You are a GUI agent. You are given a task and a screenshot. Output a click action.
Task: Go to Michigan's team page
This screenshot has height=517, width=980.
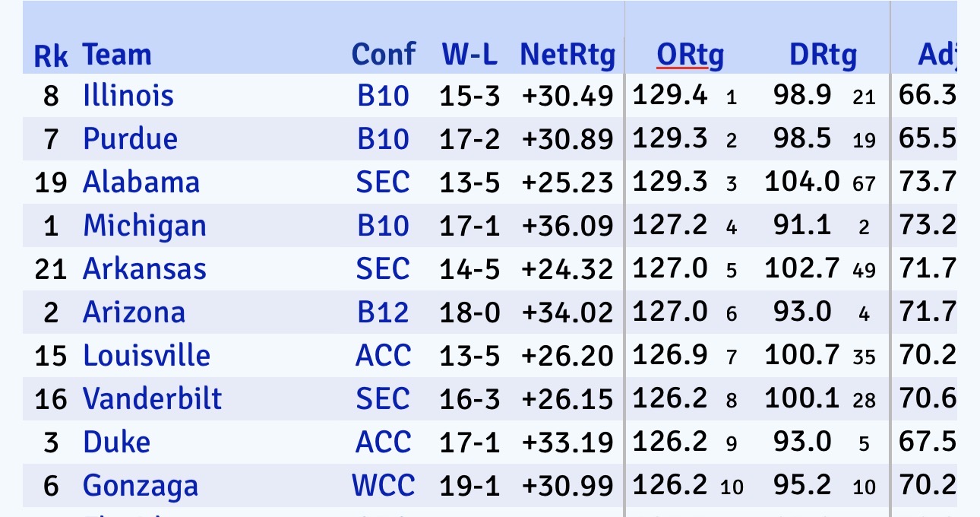tap(144, 226)
